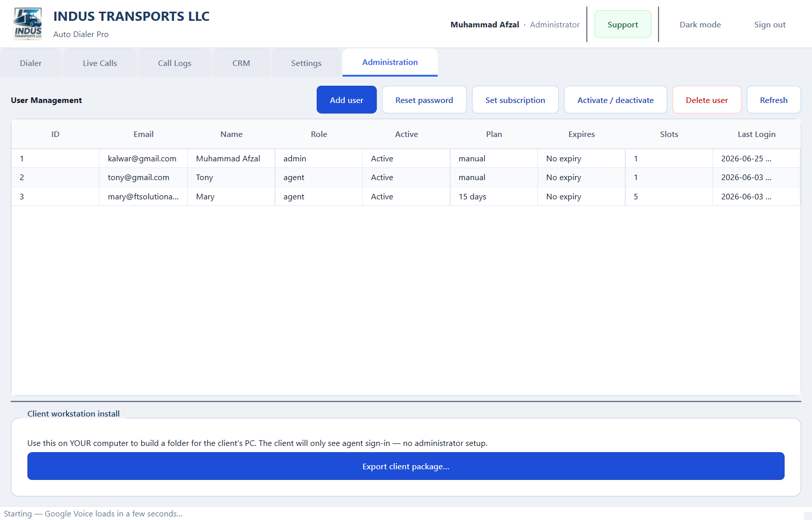The image size is (812, 520).
Task: Click the Starting Google Voice status message
Action: pos(93,513)
